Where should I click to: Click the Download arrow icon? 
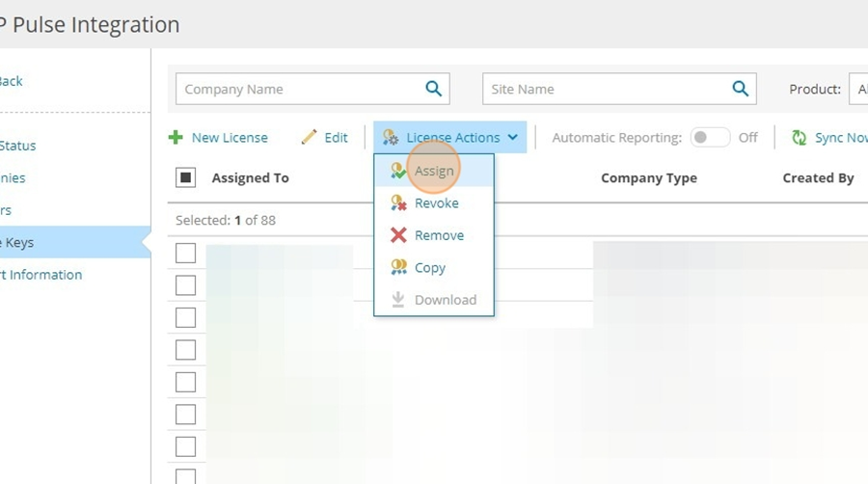click(x=397, y=299)
